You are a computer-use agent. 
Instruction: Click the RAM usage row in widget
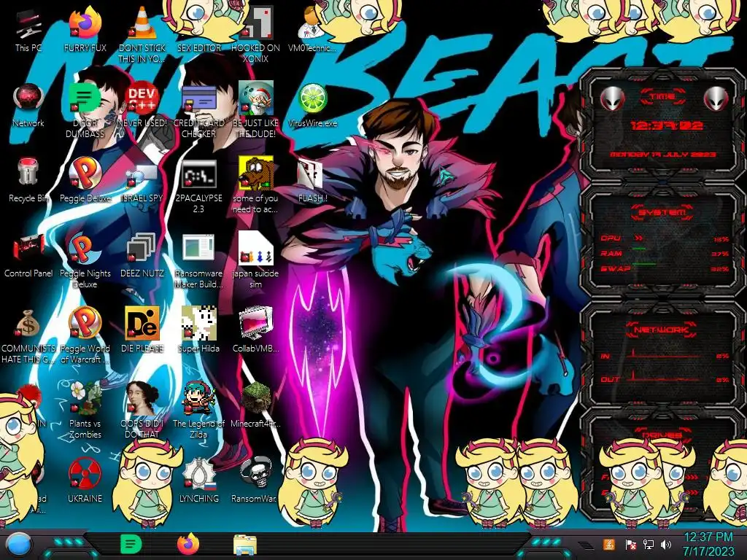665,254
